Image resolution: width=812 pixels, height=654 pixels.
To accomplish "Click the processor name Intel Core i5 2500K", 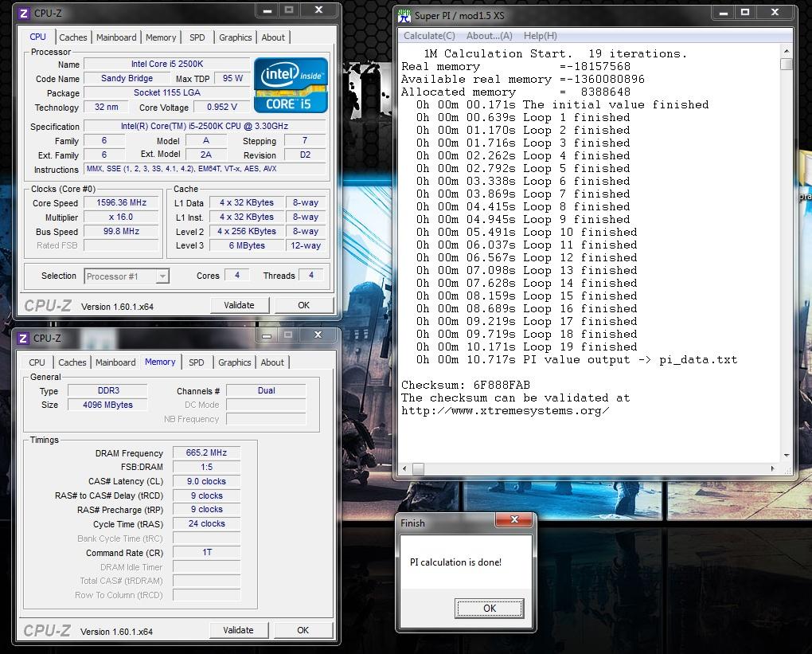I will (x=166, y=64).
